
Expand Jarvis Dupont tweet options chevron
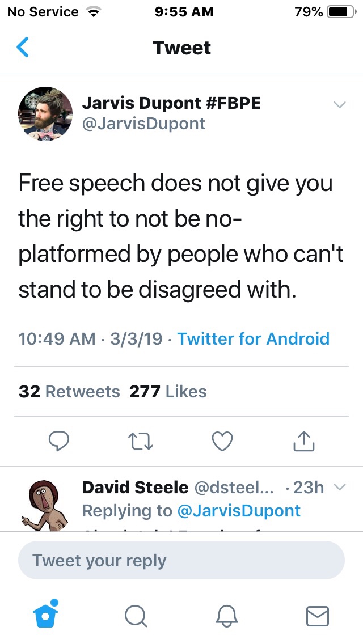tap(339, 105)
